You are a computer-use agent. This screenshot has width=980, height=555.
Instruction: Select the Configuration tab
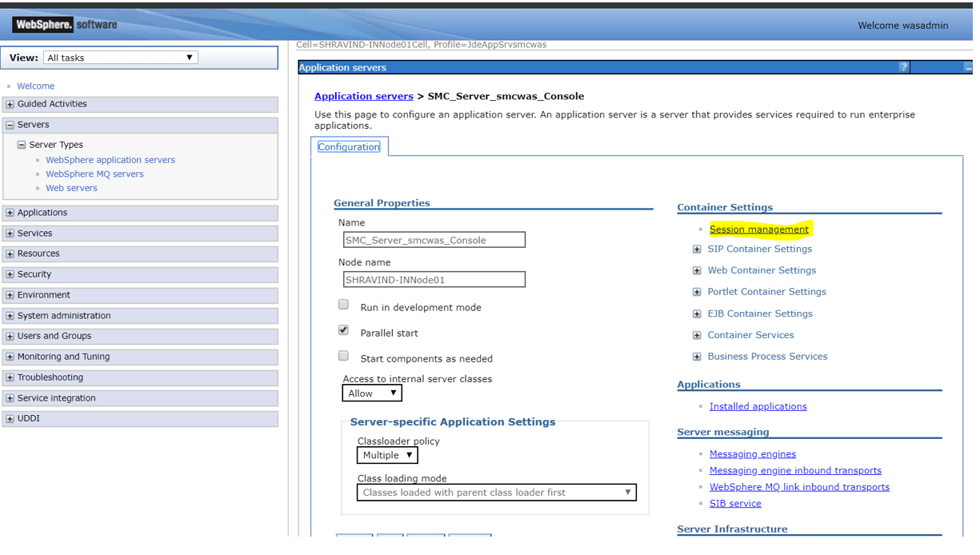click(x=349, y=146)
